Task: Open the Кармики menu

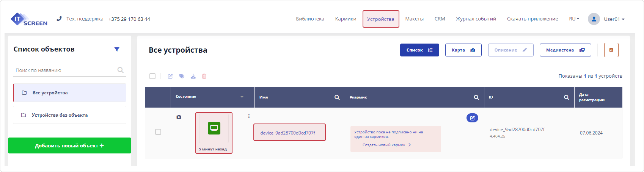Action: coord(346,19)
